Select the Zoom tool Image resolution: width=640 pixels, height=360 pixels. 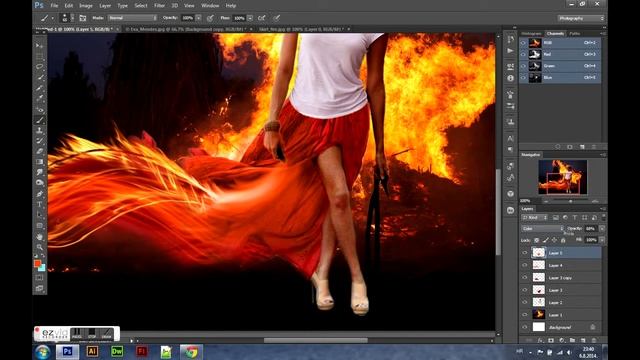click(x=40, y=247)
